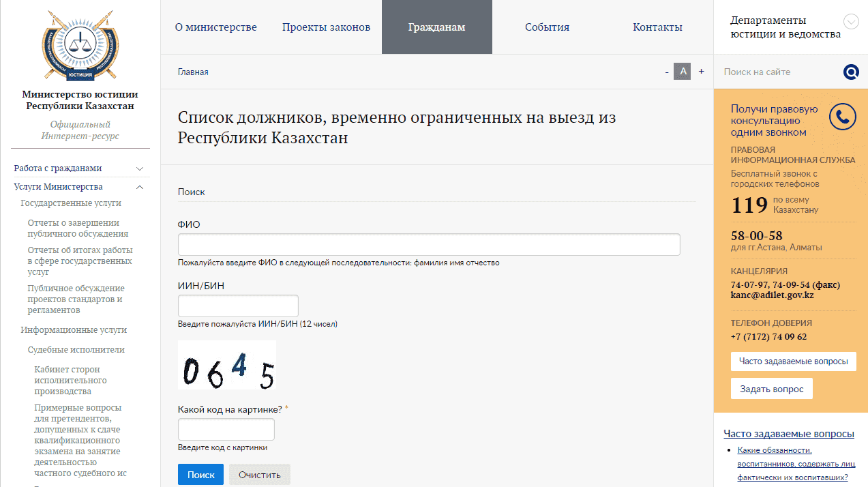Reset font size with the A icon
The width and height of the screenshot is (868, 487).
[683, 71]
